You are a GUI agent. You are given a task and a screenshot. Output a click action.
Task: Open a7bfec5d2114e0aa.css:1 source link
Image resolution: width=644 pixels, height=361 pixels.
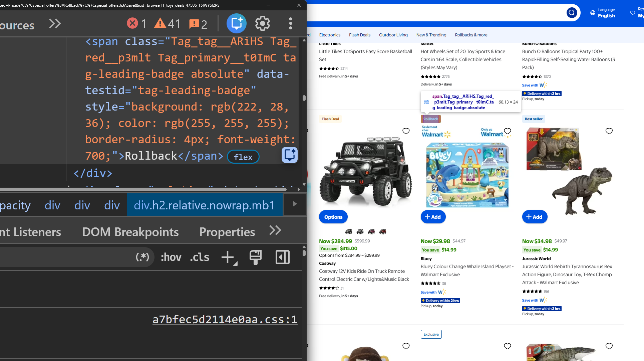(x=225, y=320)
